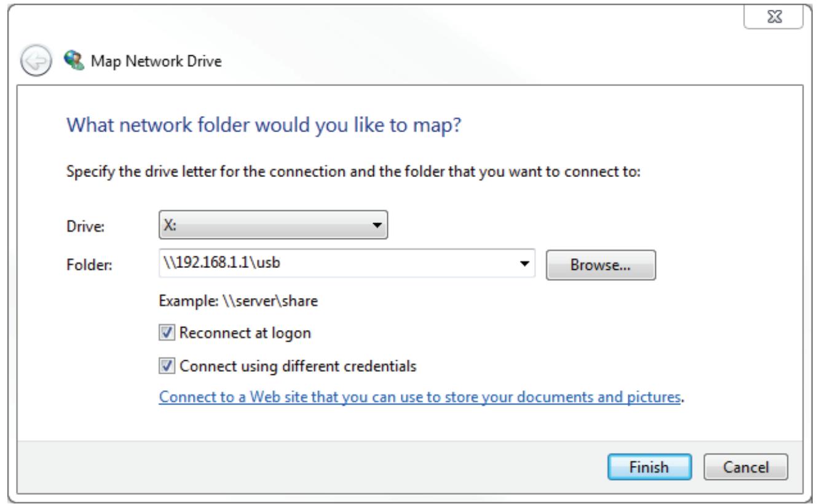This screenshot has width=817, height=504.
Task: Click the 'Reconnect at logon' label text
Action: coord(245,333)
